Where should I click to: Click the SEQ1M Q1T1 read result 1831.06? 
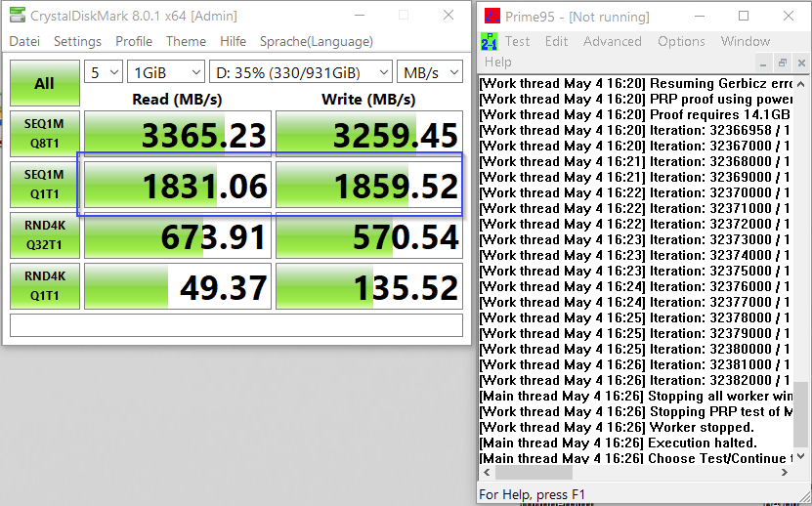178,185
